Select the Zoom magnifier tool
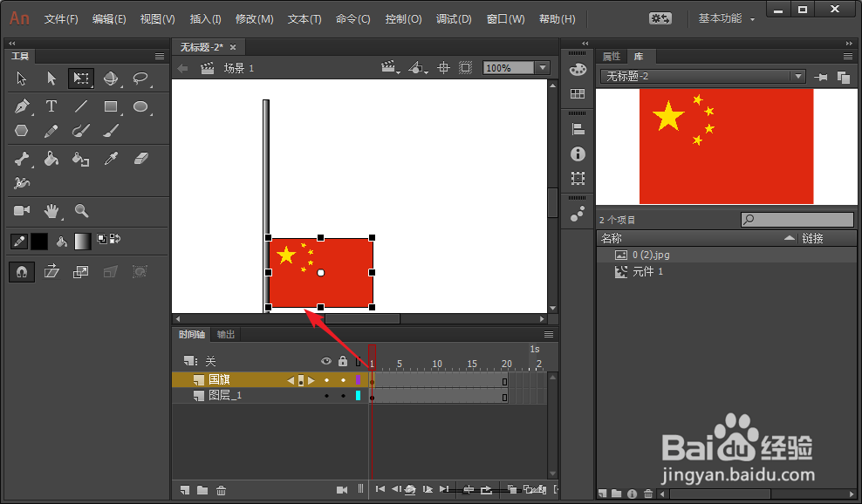 [81, 210]
